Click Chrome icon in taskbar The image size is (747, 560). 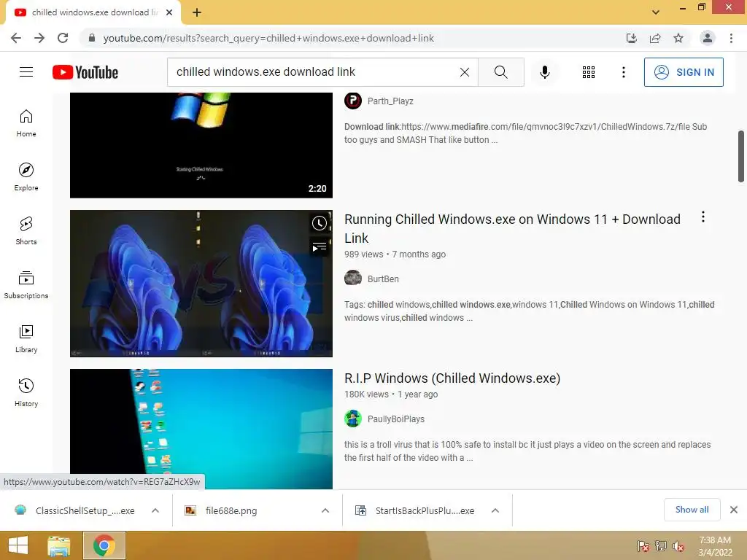[104, 545]
